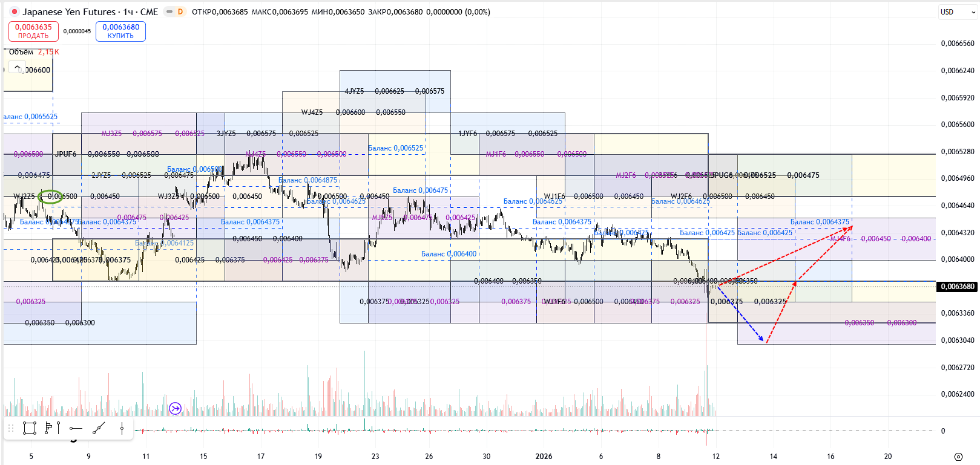The image size is (980, 465).
Task: Click the price scale value 0,0066560
Action: pos(958,44)
